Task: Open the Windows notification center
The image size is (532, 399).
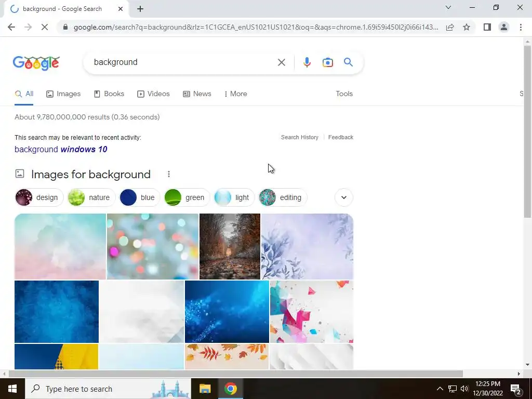Action: (516, 389)
